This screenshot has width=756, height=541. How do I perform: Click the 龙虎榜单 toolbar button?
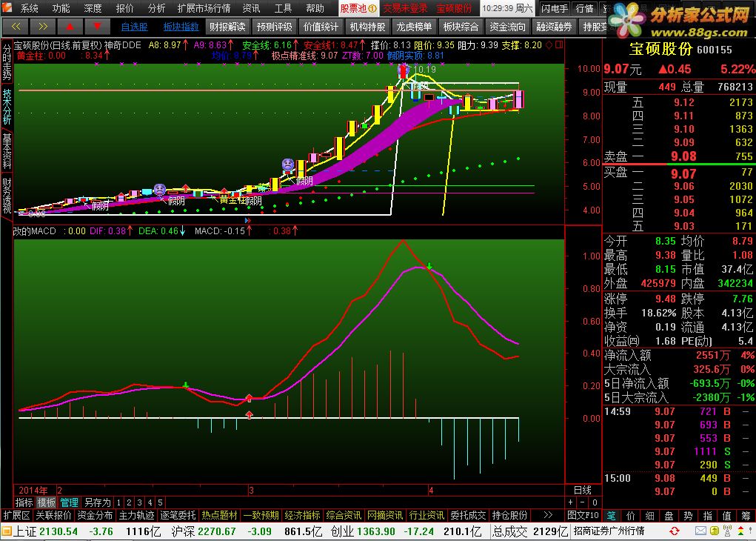tap(414, 27)
